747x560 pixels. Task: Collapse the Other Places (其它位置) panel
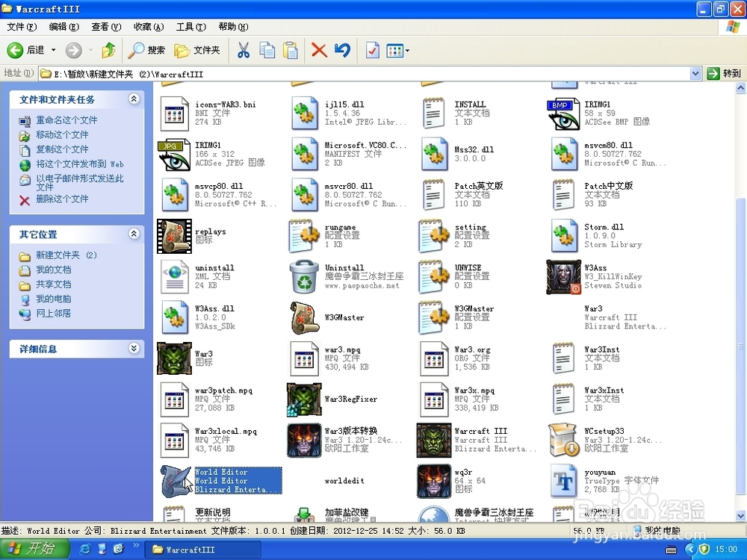tap(134, 234)
